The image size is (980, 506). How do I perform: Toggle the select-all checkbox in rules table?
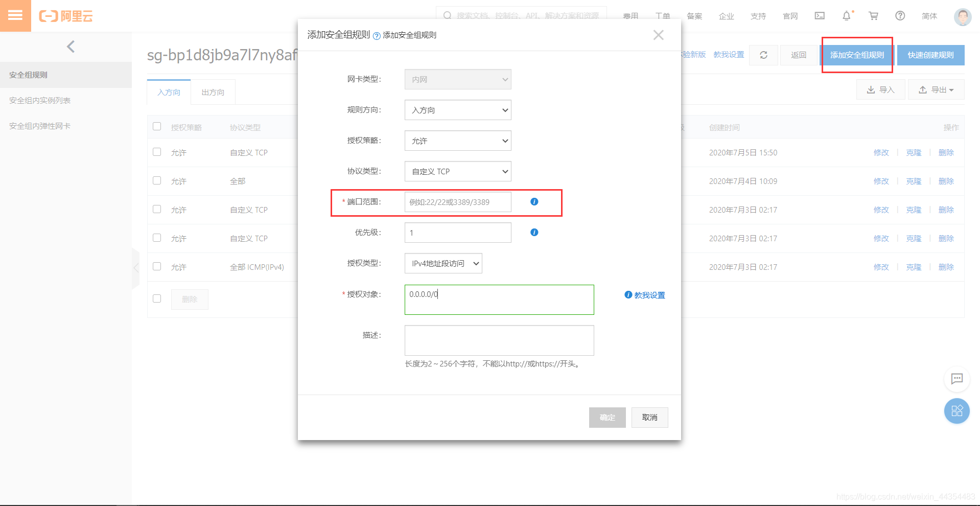click(157, 126)
